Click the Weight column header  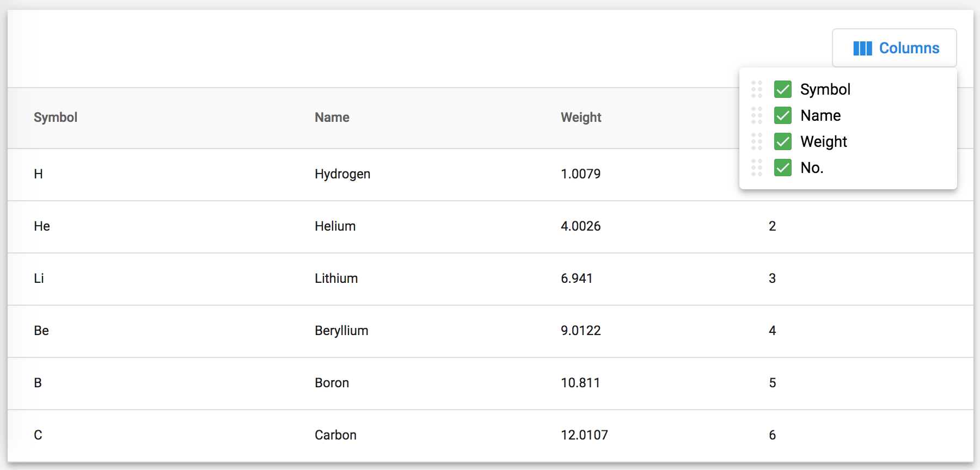pos(581,117)
